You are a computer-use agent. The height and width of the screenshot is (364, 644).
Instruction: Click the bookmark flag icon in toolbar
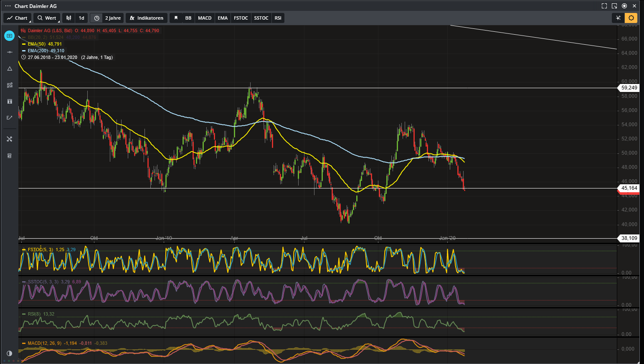click(x=176, y=18)
